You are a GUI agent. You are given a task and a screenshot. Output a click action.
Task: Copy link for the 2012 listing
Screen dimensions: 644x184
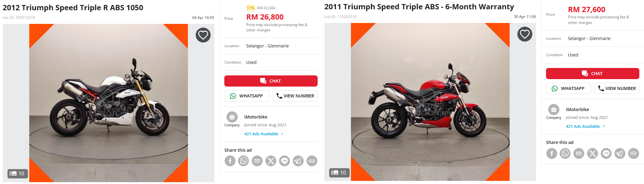(x=312, y=161)
